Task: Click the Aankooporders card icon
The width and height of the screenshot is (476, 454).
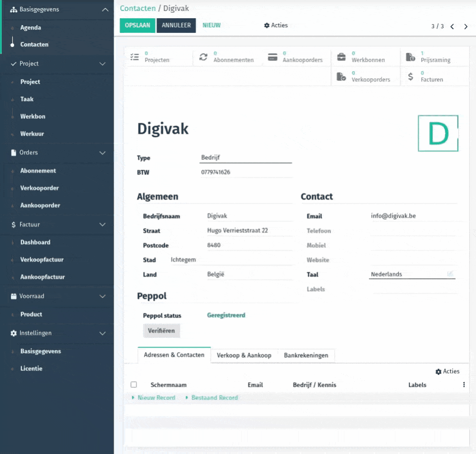Action: pyautogui.click(x=272, y=57)
